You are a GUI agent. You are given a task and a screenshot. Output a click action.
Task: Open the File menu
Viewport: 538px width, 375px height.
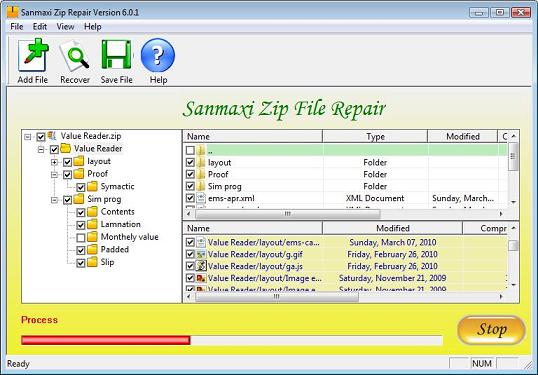(x=16, y=26)
